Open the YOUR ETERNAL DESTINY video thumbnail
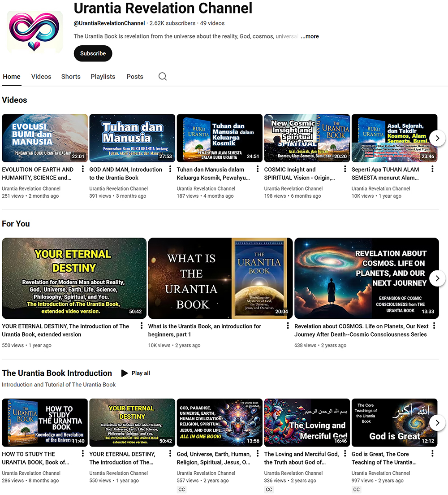The image size is (448, 495). [74, 278]
